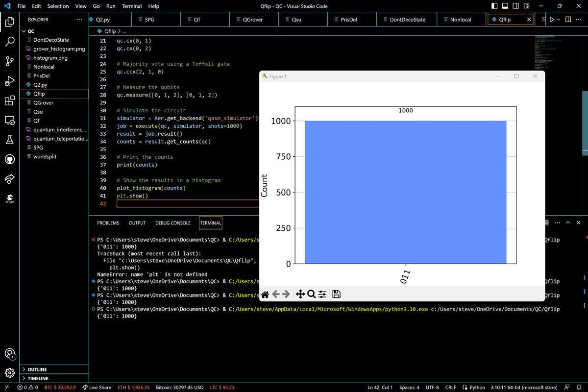The height and width of the screenshot is (392, 588).
Task: Open the PROBLEMS panel tab
Action: pyautogui.click(x=108, y=223)
